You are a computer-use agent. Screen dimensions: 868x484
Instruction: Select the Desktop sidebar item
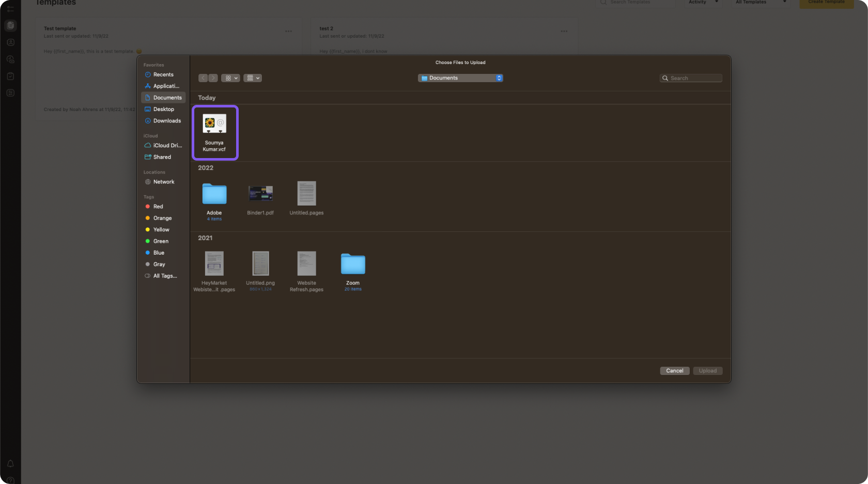(x=163, y=109)
